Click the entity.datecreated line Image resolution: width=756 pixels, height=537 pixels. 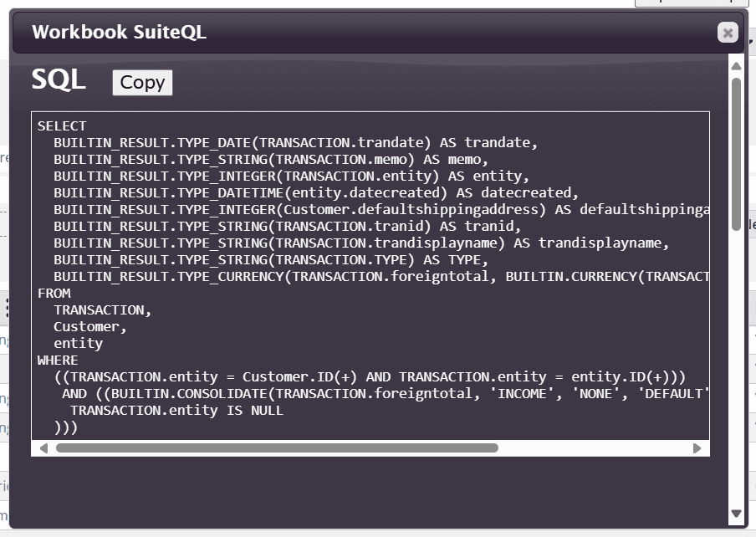click(316, 193)
